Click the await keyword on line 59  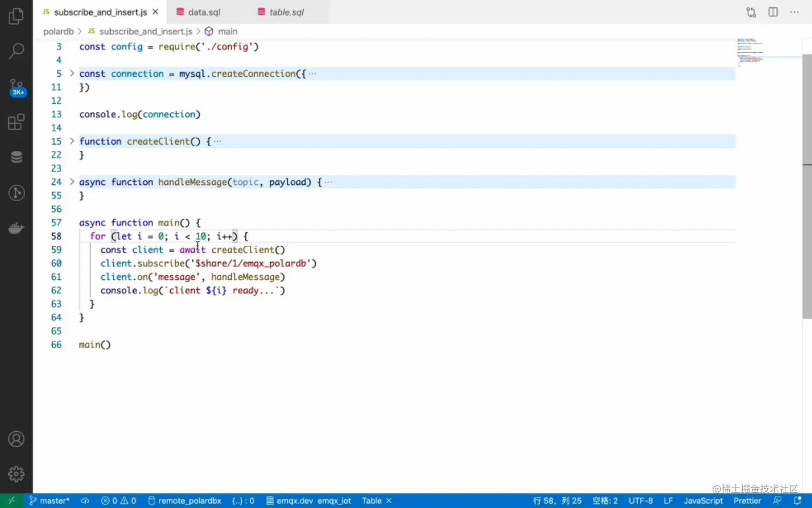tap(192, 250)
